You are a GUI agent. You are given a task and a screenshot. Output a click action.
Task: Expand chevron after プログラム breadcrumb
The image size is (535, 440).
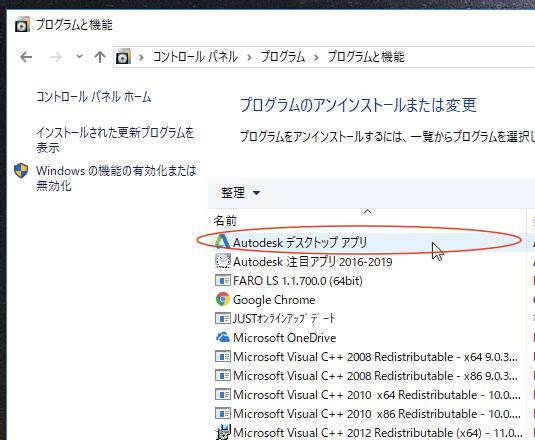[316, 57]
